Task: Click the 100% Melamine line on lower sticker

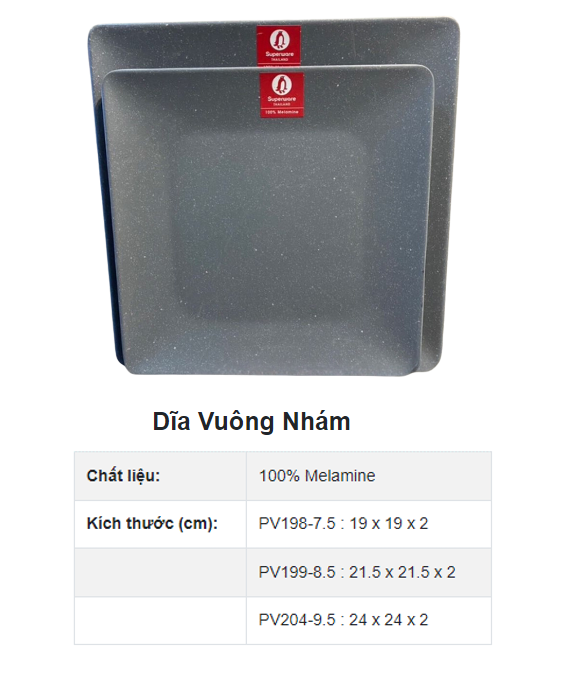Action: [282, 112]
